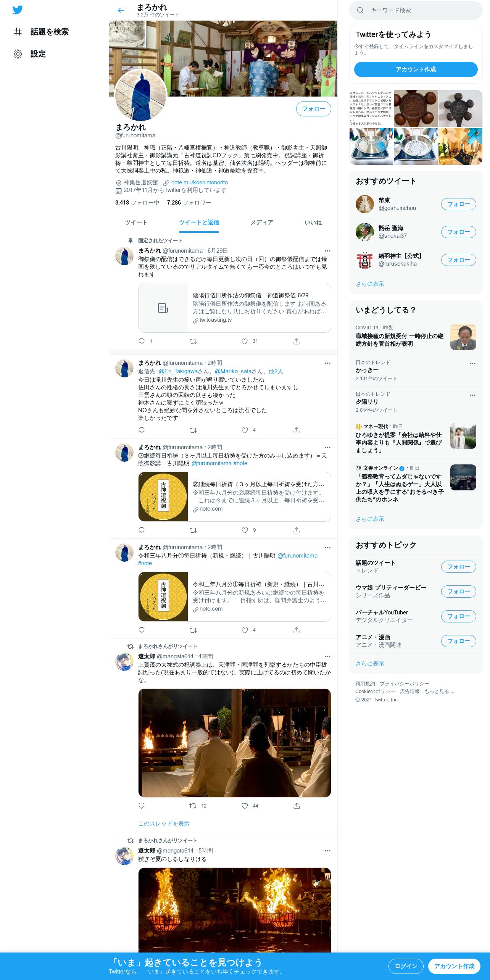Viewport: 490px width, 980px height.
Task: Open options for 夕陽リリ trend
Action: coord(472,395)
